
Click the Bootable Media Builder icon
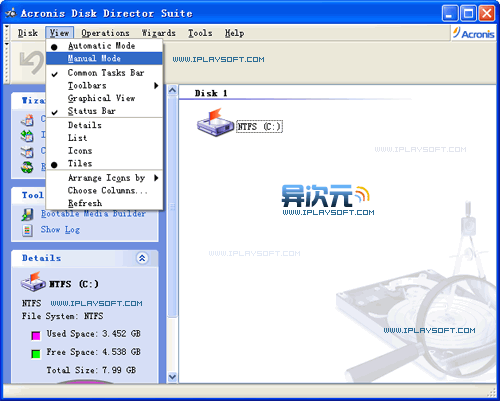[27, 214]
